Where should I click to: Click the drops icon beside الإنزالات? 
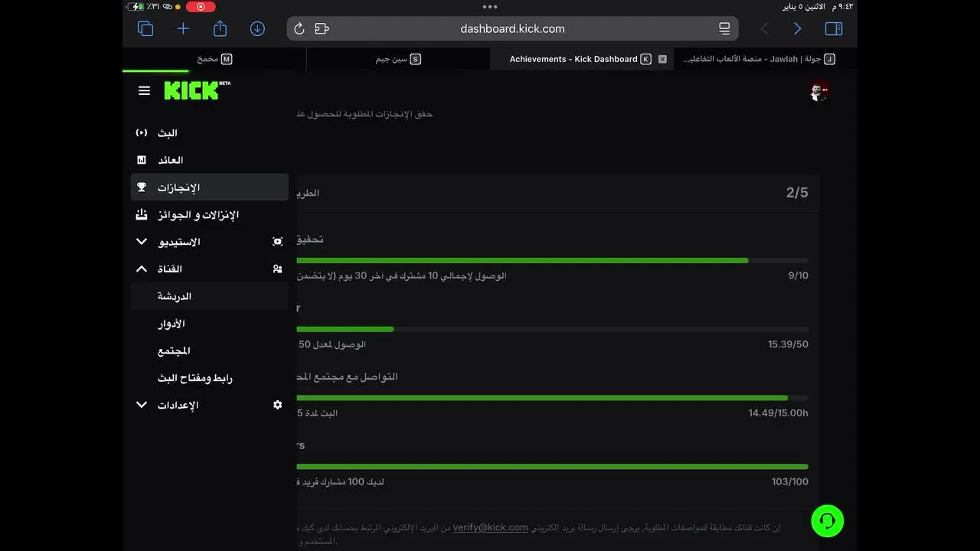[142, 214]
